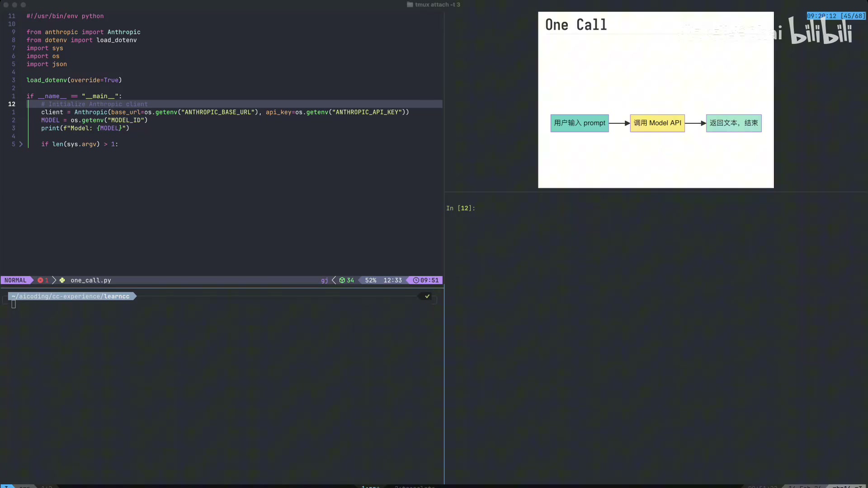Click the fold chevron on line 5

pos(21,144)
